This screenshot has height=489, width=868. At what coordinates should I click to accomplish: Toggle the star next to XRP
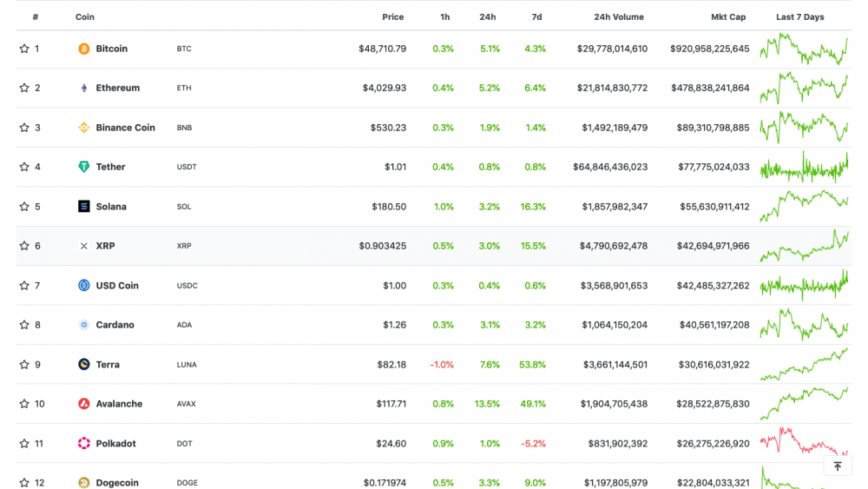tap(24, 246)
